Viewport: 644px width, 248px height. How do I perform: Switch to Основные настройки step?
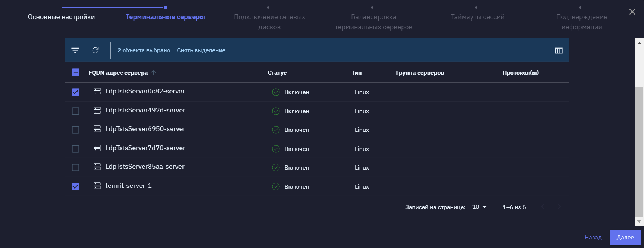(61, 17)
